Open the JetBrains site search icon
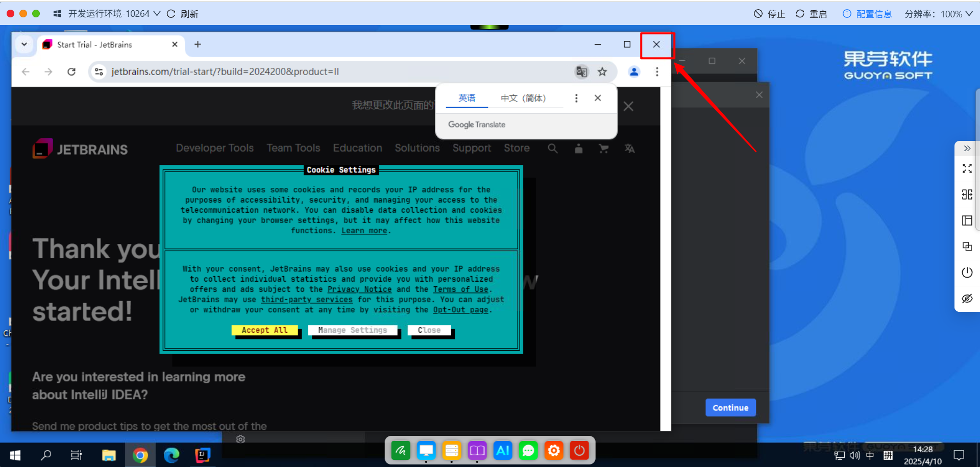Viewport: 980px width, 467px height. coord(553,149)
